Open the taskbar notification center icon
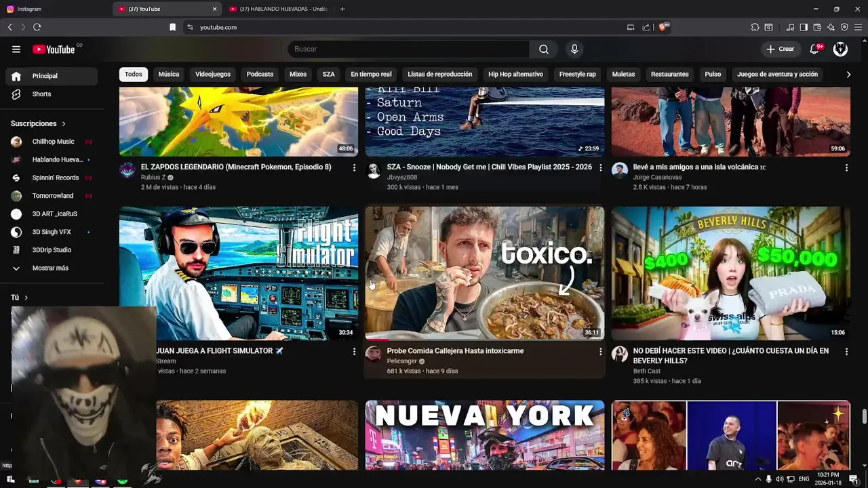Viewport: 868px width, 488px height. click(x=854, y=479)
